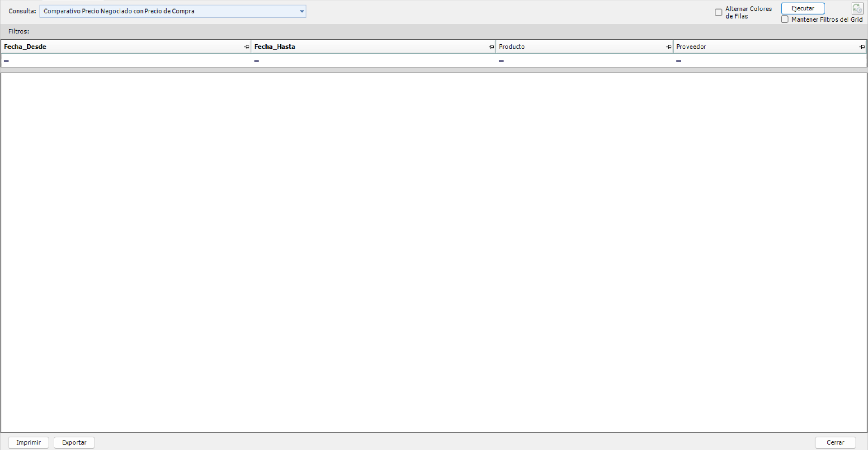Close the window with Cerrar

pos(835,442)
